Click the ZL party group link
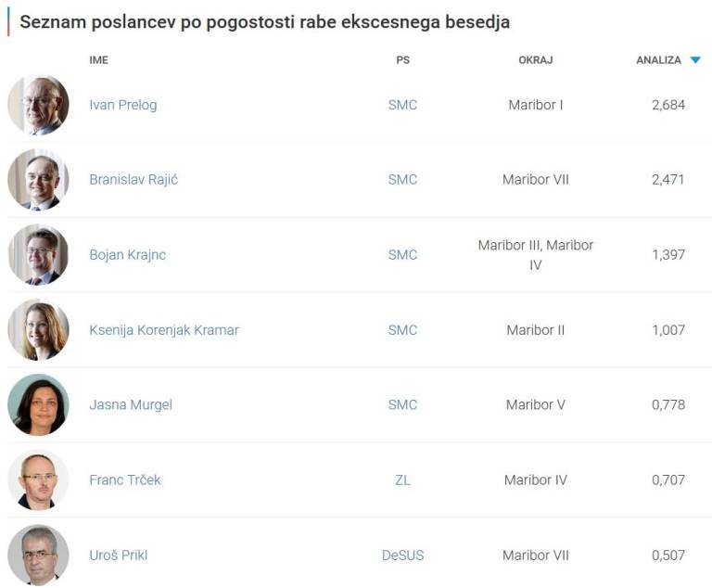Viewport: 712px width, 588px height. [402, 480]
